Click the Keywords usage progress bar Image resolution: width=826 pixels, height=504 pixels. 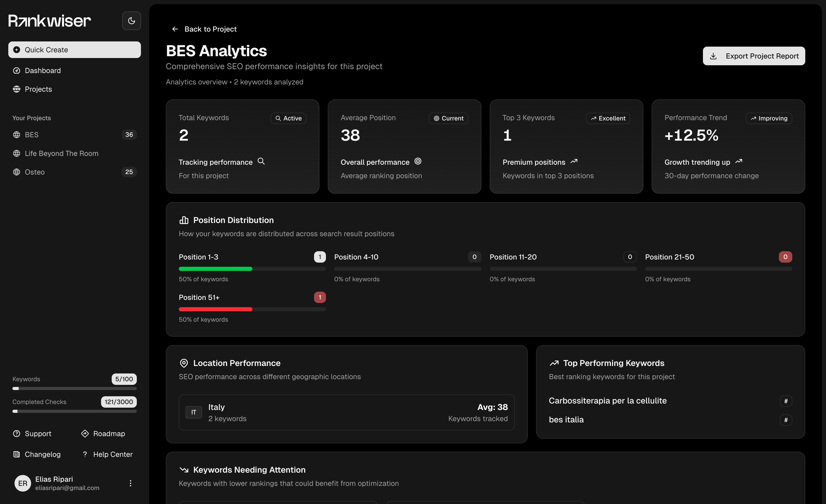74,389
